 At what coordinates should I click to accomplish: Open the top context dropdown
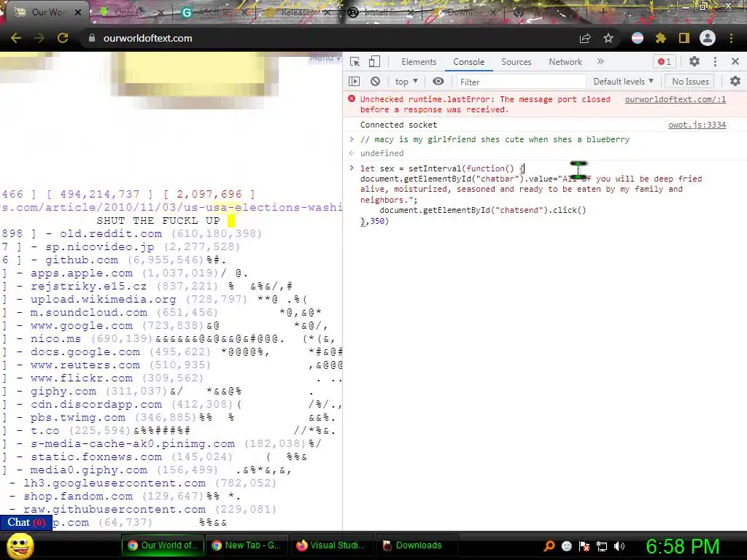coord(406,82)
